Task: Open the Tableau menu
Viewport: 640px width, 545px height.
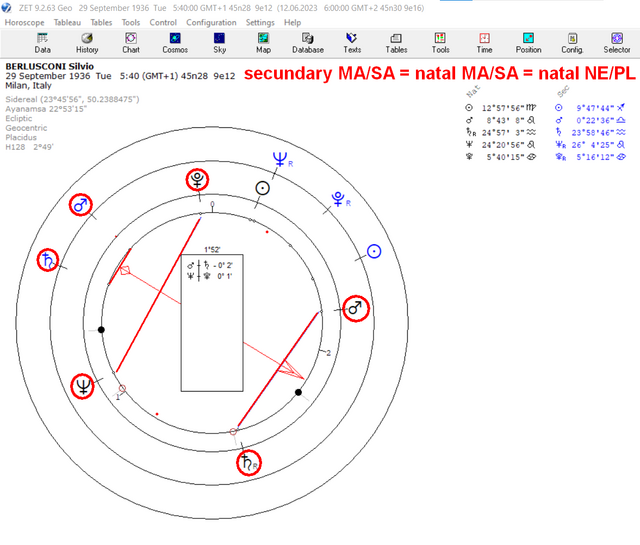Action: (x=67, y=22)
